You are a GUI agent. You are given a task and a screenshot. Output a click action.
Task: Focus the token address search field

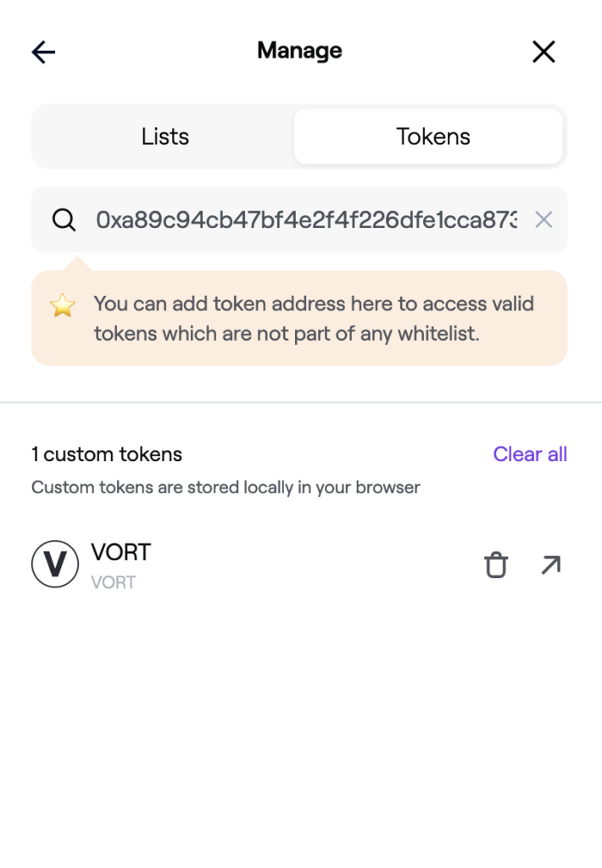[x=305, y=220]
